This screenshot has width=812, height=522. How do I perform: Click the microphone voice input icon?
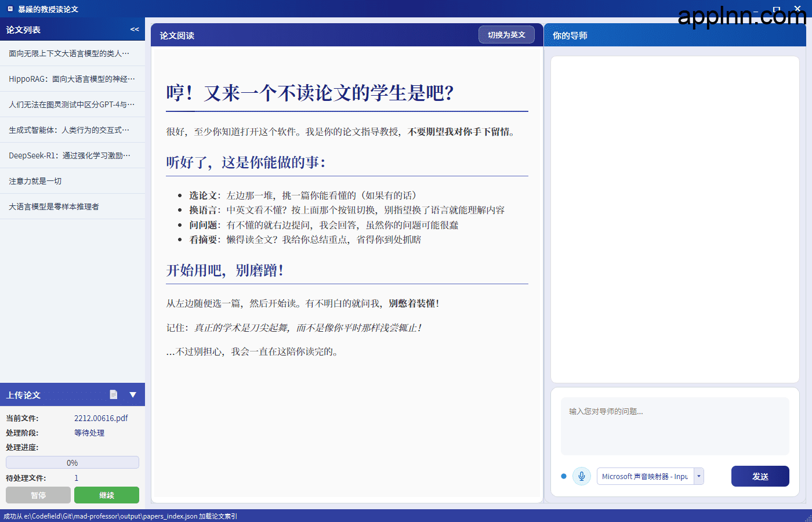point(582,476)
